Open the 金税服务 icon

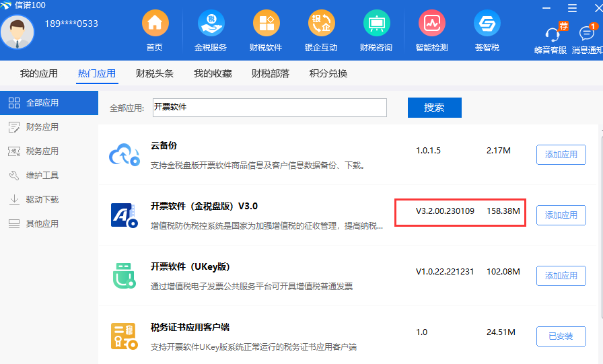(211, 24)
